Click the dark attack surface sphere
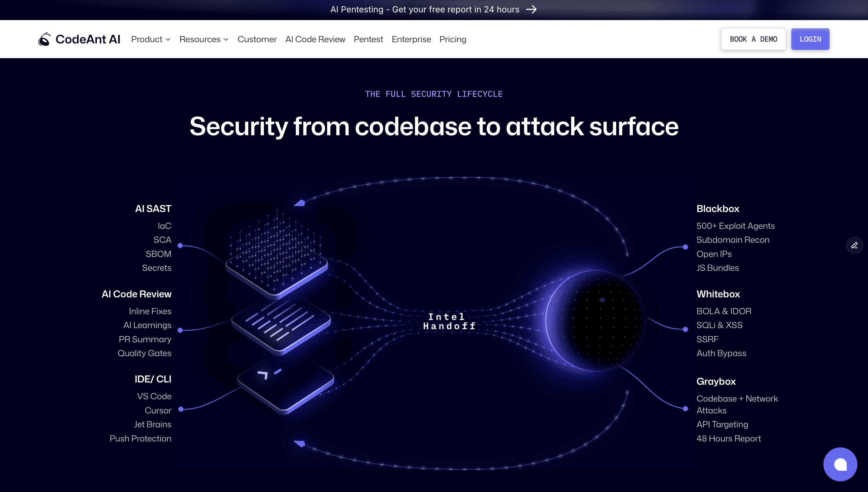The height and width of the screenshot is (492, 868). tap(596, 321)
